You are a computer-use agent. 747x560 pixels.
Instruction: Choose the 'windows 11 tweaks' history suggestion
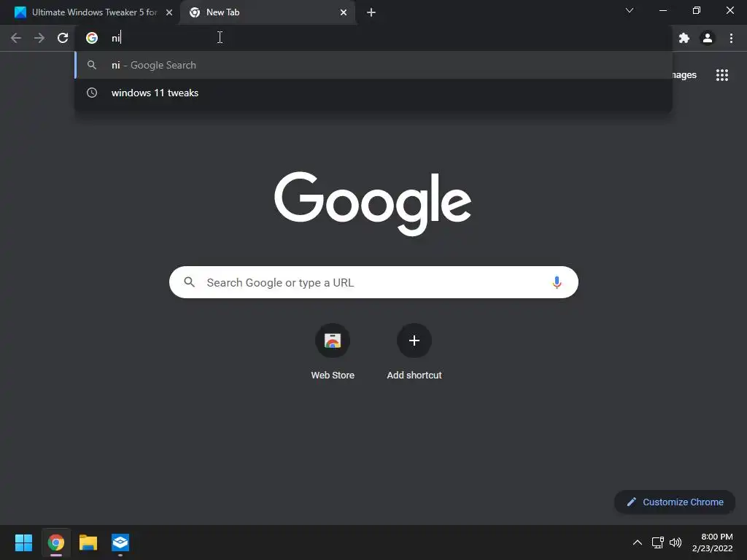373,93
